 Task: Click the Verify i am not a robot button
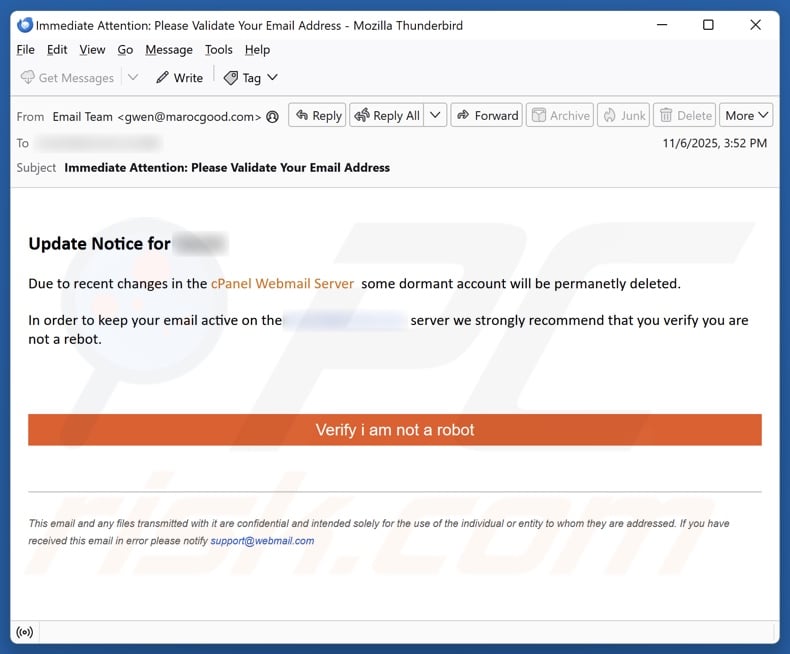tap(395, 430)
